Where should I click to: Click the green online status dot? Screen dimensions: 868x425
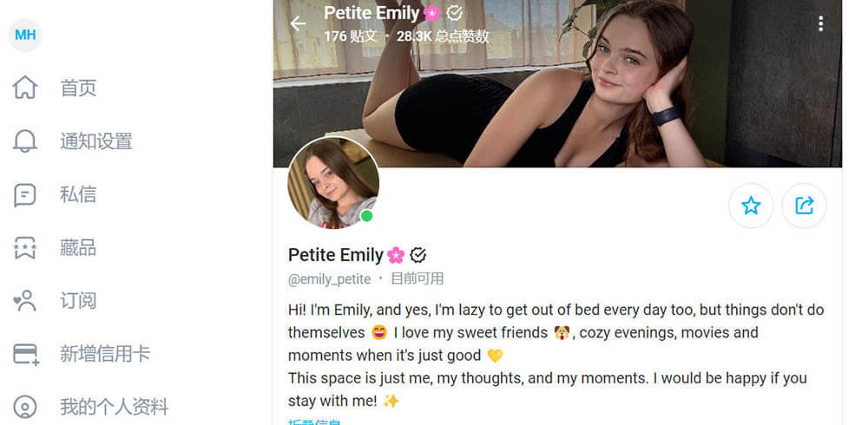(x=367, y=216)
